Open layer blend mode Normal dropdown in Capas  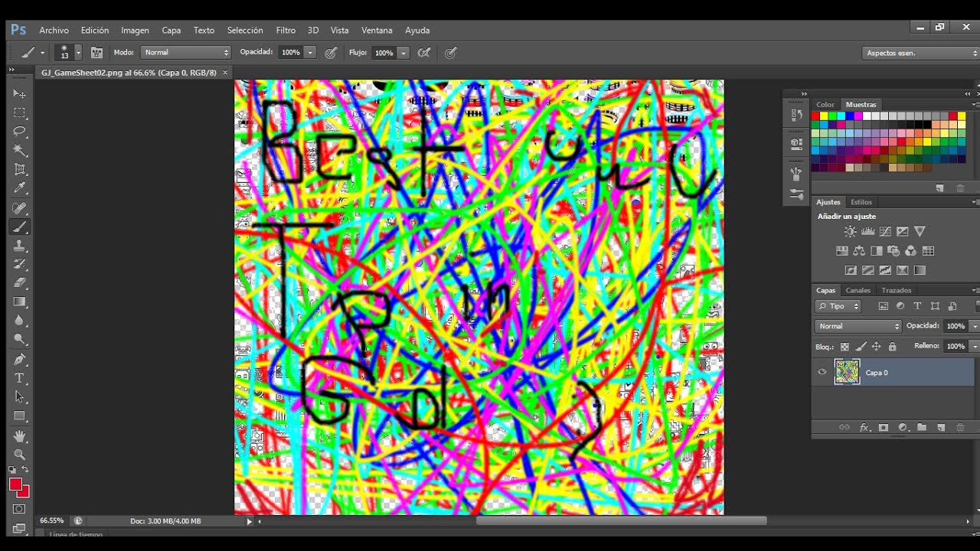click(x=859, y=326)
